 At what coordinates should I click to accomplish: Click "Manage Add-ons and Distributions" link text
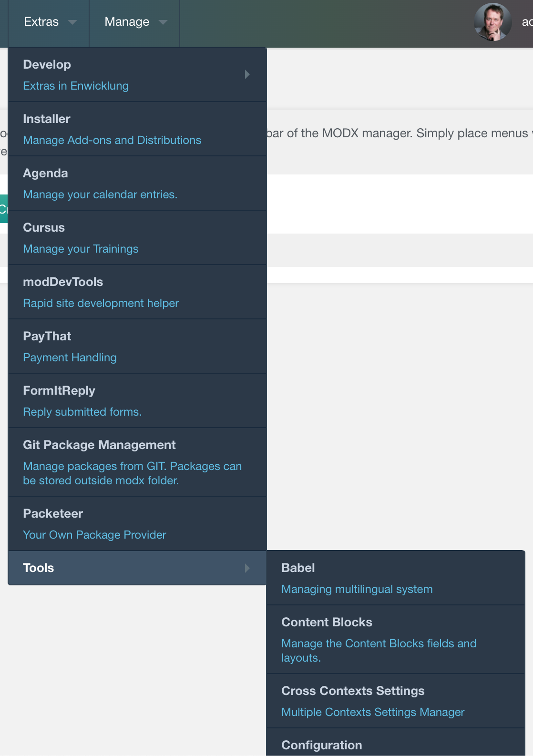112,140
